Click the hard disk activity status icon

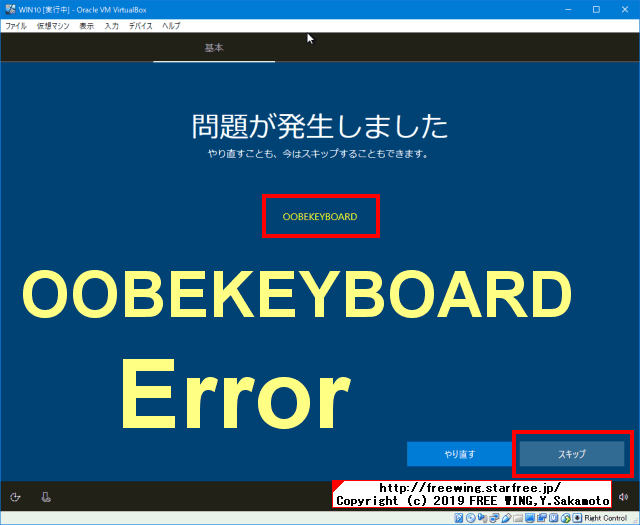pyautogui.click(x=459, y=518)
